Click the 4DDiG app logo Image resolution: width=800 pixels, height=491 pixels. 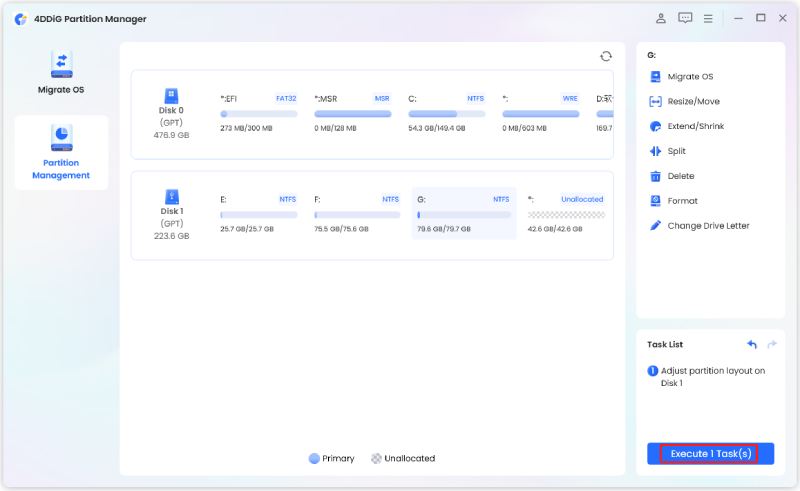[21, 19]
